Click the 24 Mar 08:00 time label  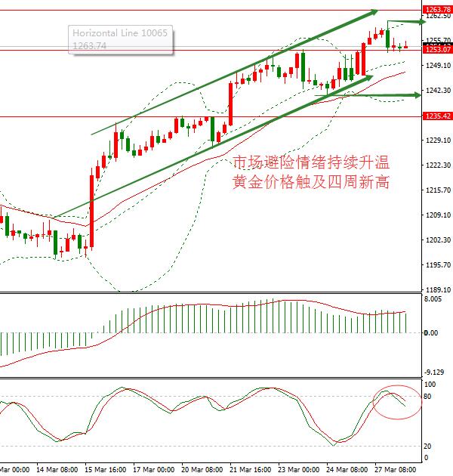(347, 470)
